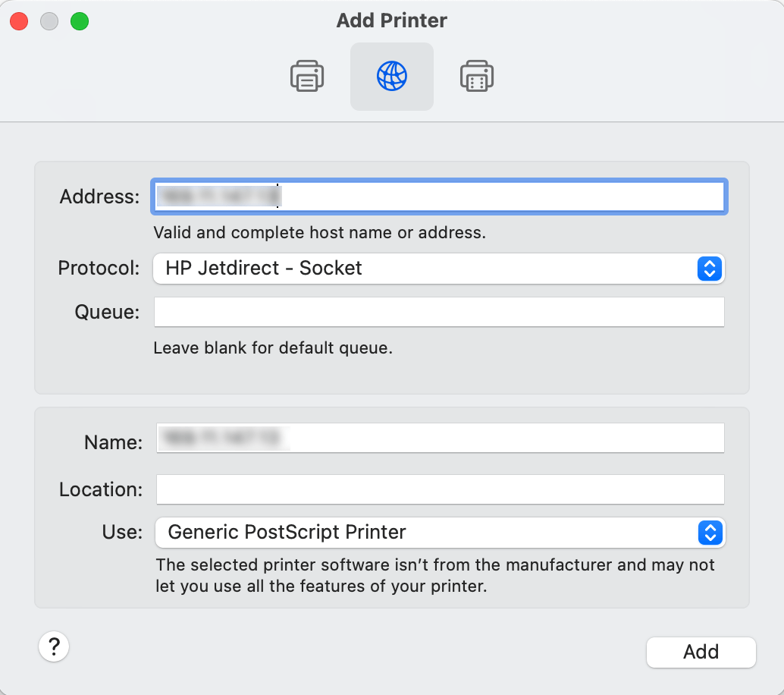Click the leftmost printer icon in toolbar
Image resolution: width=784 pixels, height=695 pixels.
(x=306, y=76)
